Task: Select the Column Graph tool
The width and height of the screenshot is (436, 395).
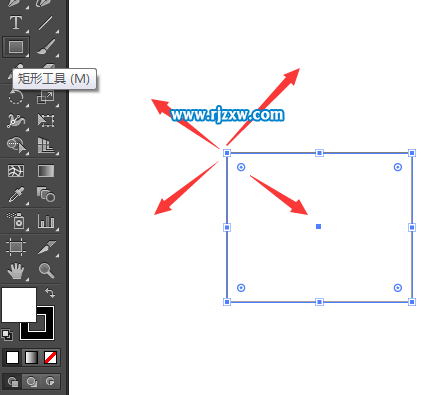Action: [46, 221]
